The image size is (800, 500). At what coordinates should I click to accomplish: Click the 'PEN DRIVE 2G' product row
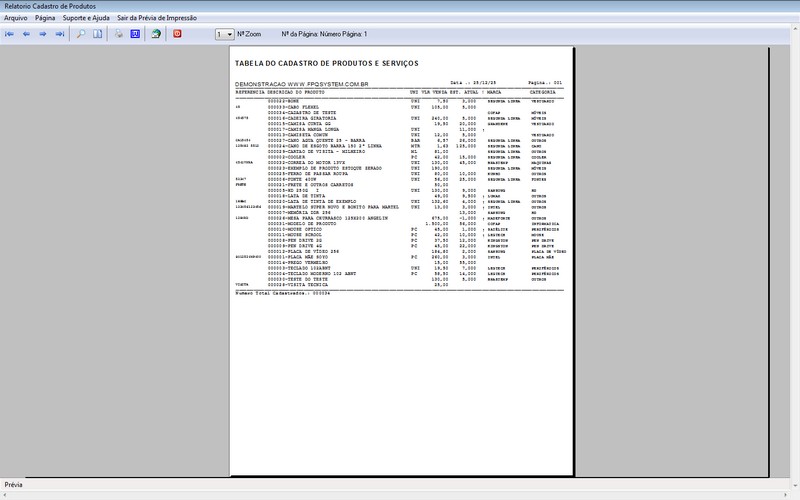pyautogui.click(x=399, y=240)
